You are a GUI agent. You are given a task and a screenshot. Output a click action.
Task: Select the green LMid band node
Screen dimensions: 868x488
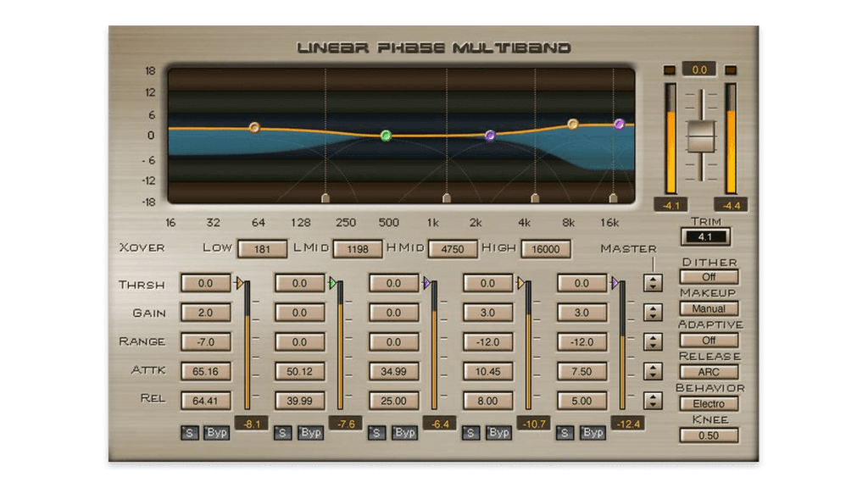click(x=386, y=134)
